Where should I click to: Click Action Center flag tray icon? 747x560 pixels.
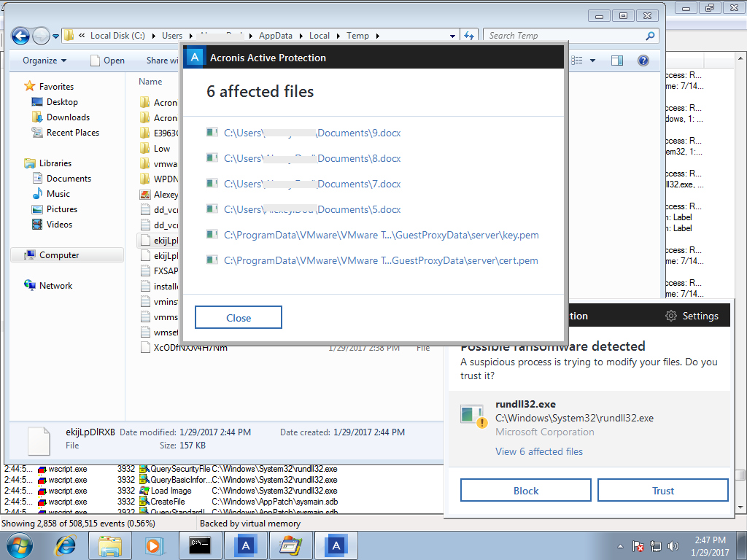(x=638, y=546)
